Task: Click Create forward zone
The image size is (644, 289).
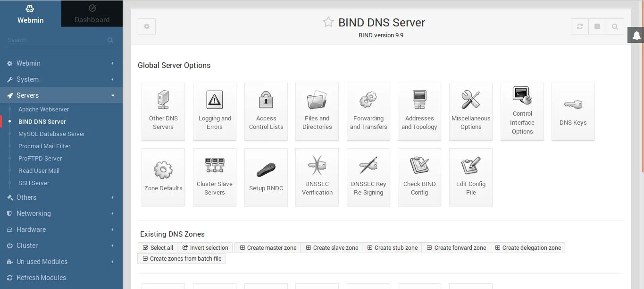Action: click(x=456, y=248)
